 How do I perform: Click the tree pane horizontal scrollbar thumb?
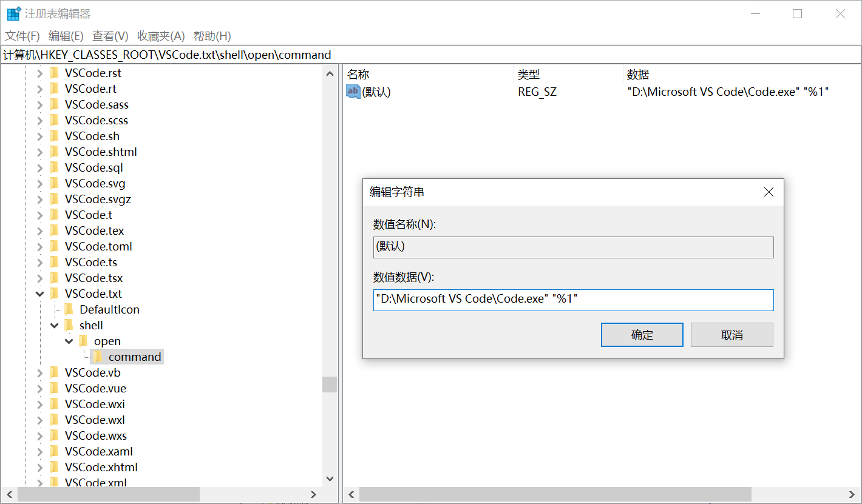coord(109,494)
